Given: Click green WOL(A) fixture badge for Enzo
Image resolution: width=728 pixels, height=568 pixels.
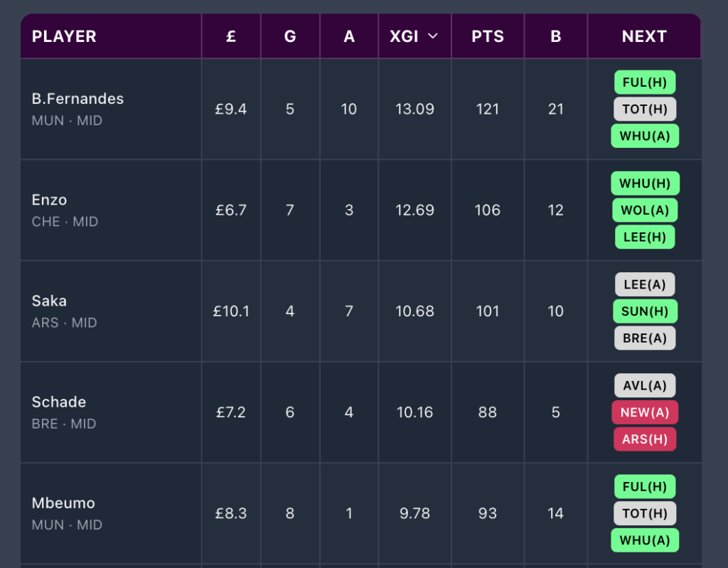Looking at the screenshot, I should [x=645, y=210].
